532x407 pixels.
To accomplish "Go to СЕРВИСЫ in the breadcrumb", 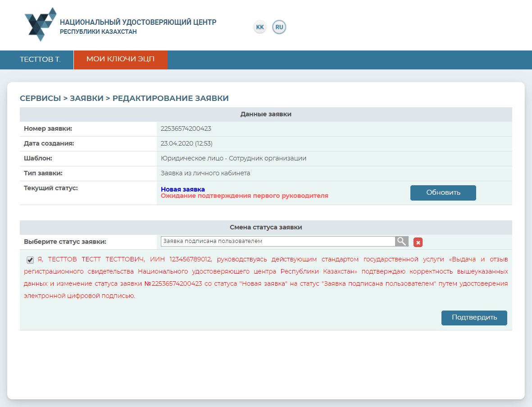I will 40,98.
